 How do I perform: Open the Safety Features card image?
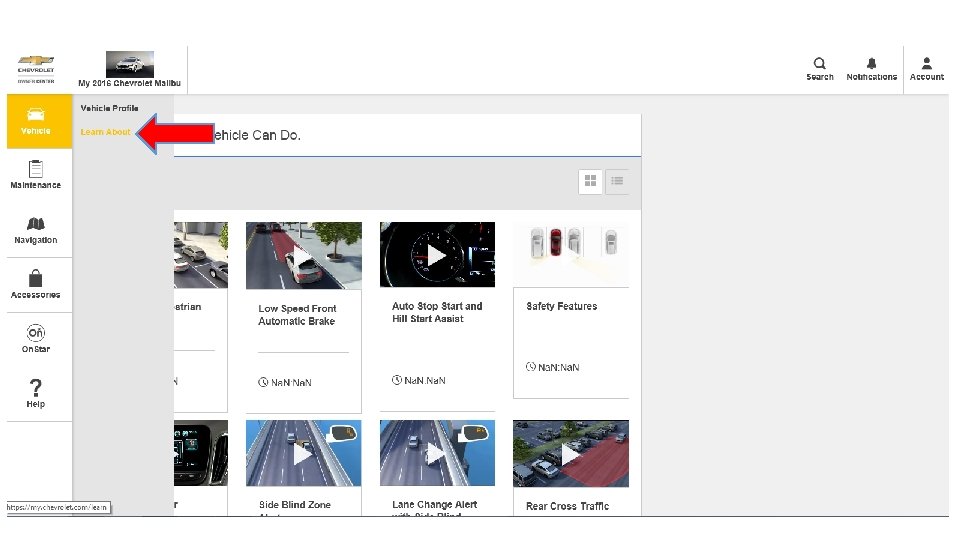tap(571, 255)
